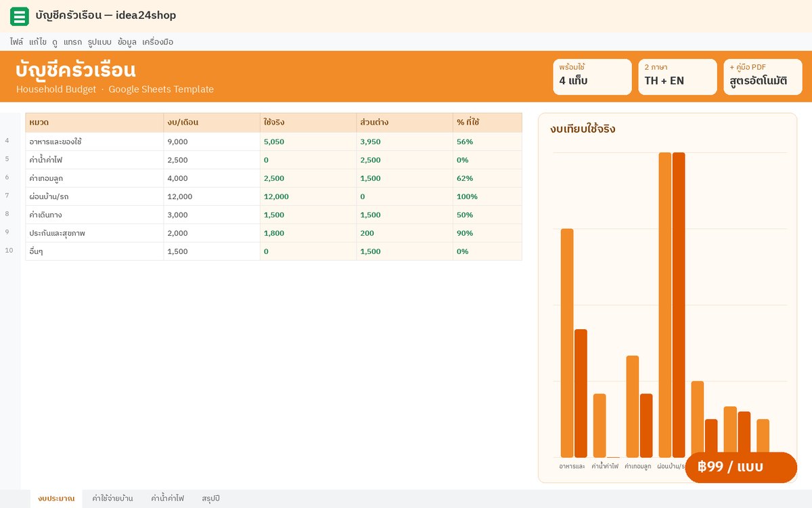The width and height of the screenshot is (812, 508).
Task: Click the 2 ภาษา TH + EN badge
Action: coord(677,77)
